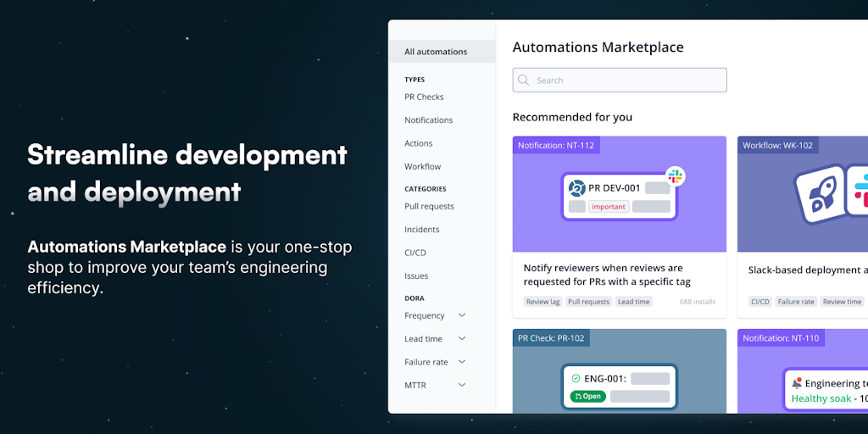Screen dimensions: 868x434
Task: Expand the MTTR filter chevron
Action: [x=462, y=385]
